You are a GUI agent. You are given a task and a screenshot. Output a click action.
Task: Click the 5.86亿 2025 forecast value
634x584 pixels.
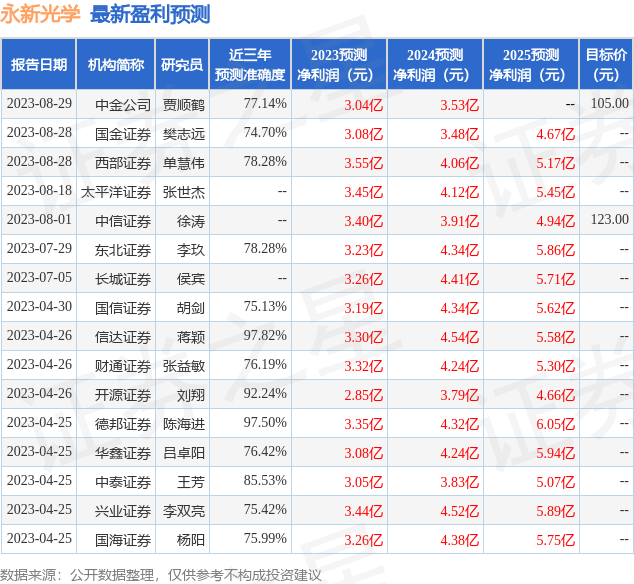[556, 250]
